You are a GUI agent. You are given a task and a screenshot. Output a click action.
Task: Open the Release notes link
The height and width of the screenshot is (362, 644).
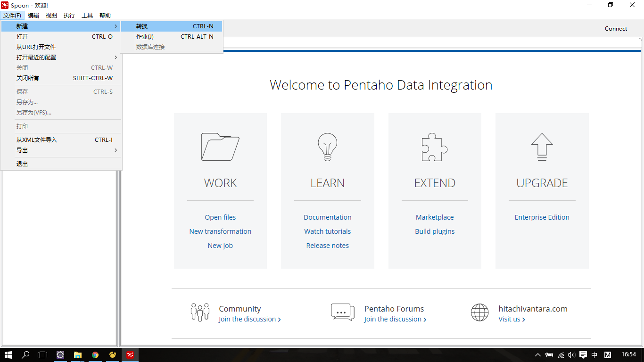tap(328, 246)
